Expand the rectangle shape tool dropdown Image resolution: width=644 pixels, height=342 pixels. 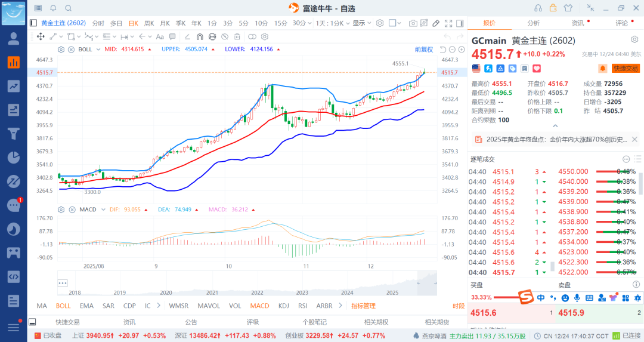tap(79, 36)
